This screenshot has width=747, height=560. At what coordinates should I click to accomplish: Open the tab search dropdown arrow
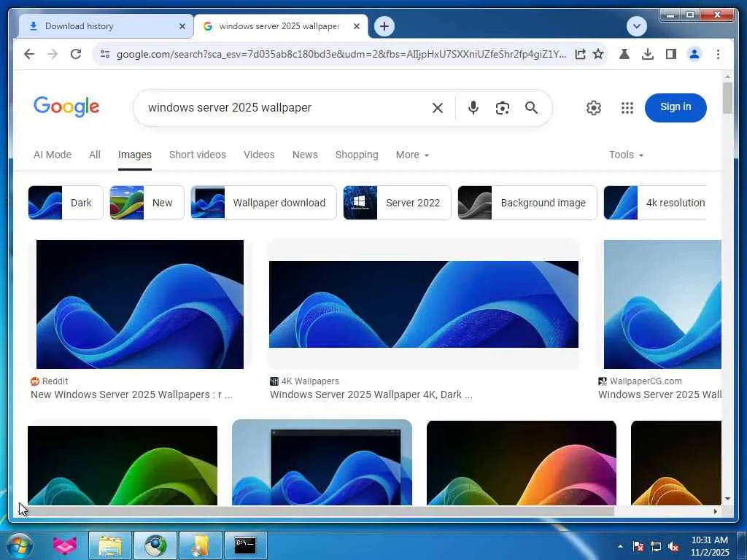point(637,26)
